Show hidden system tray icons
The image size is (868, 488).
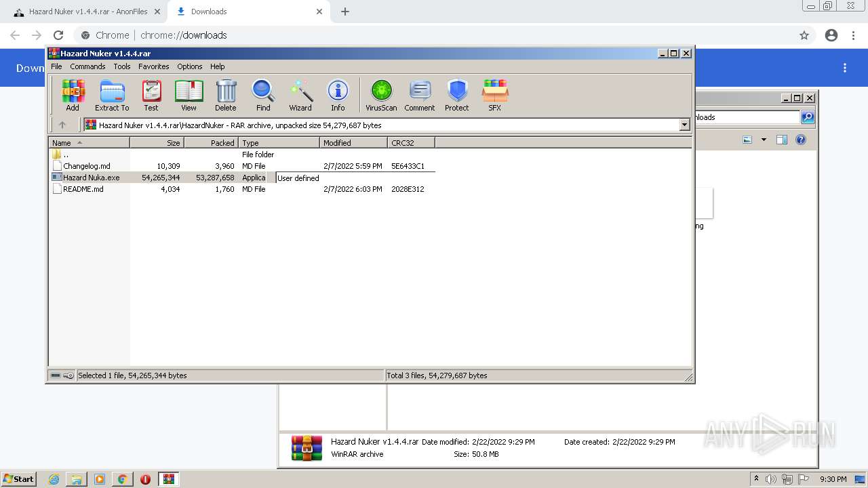click(756, 479)
